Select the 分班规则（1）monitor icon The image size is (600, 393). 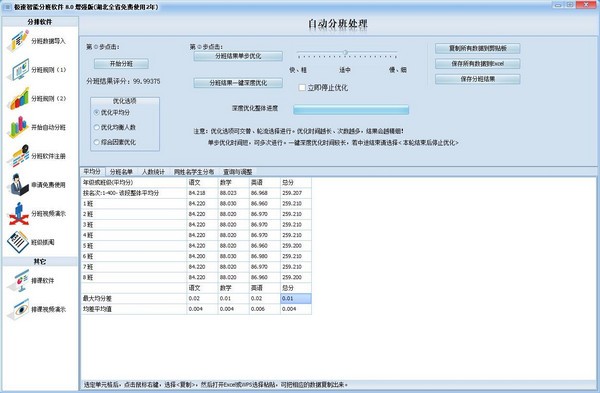(x=18, y=70)
